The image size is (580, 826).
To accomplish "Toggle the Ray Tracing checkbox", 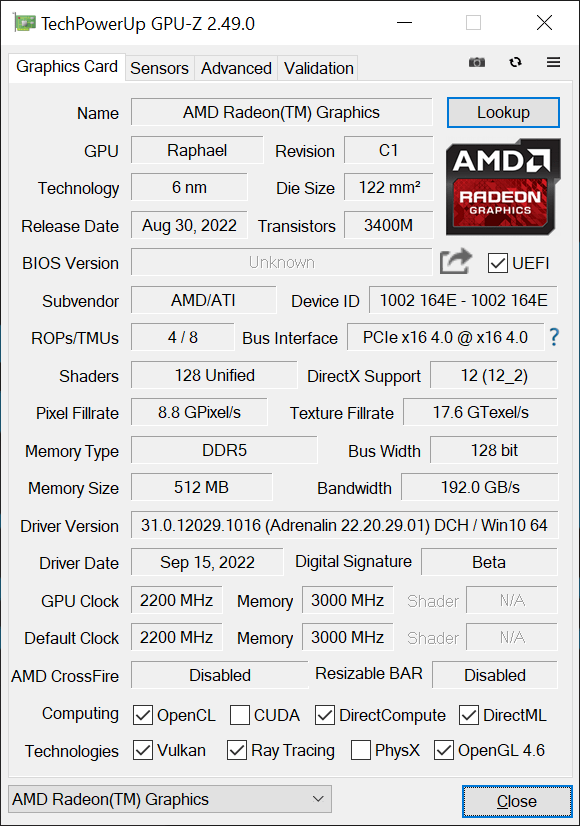I will pos(237,750).
